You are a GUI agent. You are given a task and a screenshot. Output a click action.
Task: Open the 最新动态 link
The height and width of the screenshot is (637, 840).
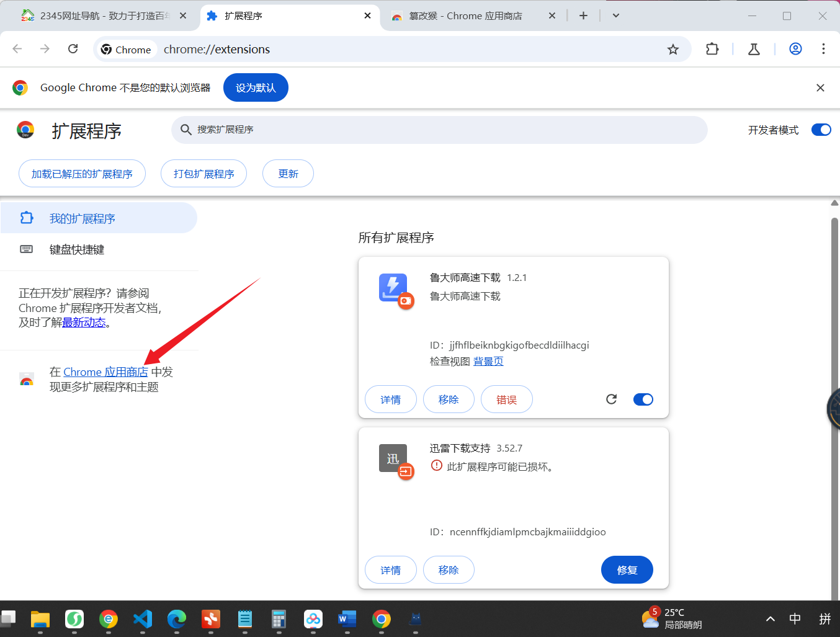[84, 323]
